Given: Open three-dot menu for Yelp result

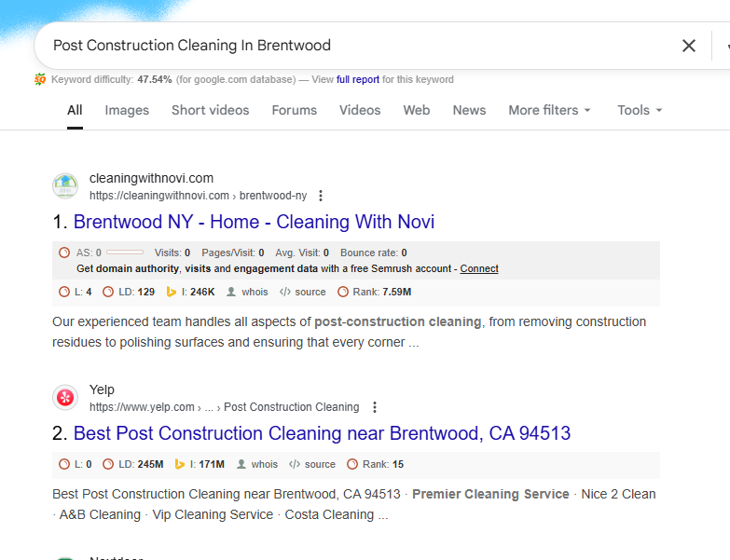Looking at the screenshot, I should 375,407.
